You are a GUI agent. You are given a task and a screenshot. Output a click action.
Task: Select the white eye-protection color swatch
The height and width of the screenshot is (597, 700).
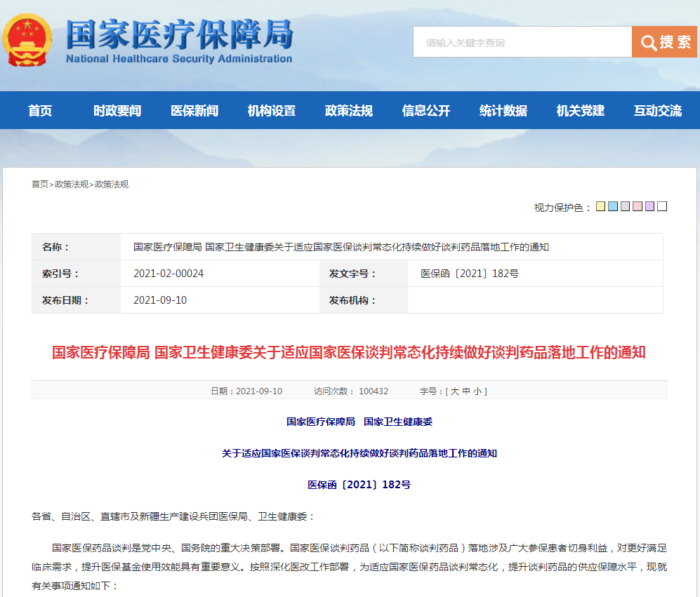(x=662, y=206)
